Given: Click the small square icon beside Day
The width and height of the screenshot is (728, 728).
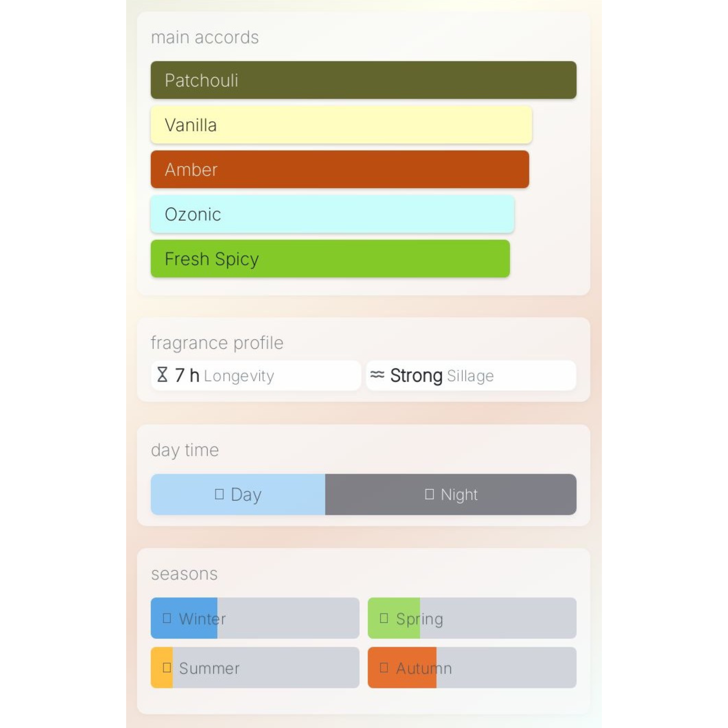Looking at the screenshot, I should [219, 494].
